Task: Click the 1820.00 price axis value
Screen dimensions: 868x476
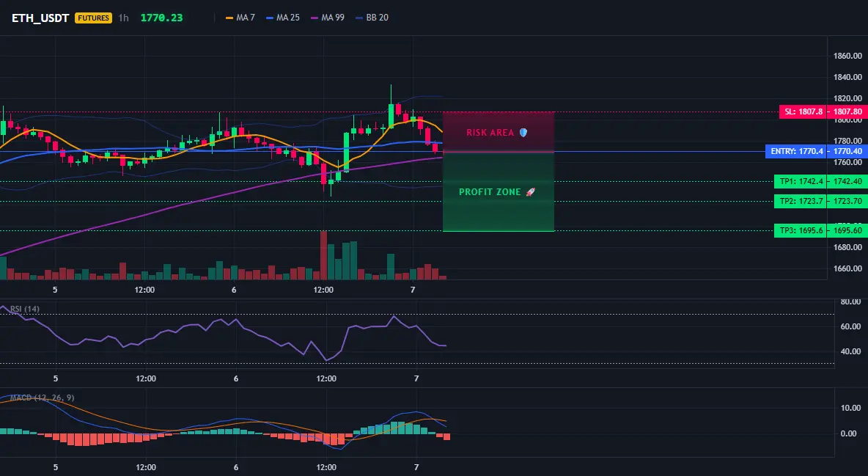Action: tap(847, 98)
